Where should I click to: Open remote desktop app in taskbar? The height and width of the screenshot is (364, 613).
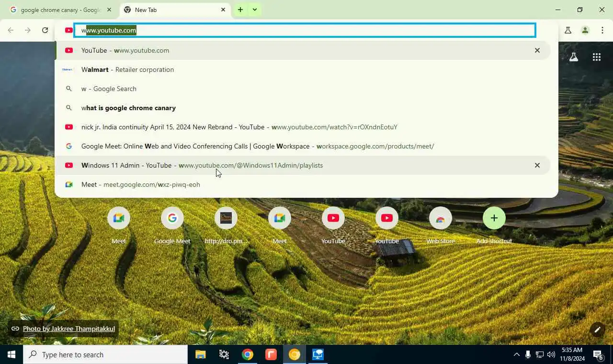click(x=318, y=354)
